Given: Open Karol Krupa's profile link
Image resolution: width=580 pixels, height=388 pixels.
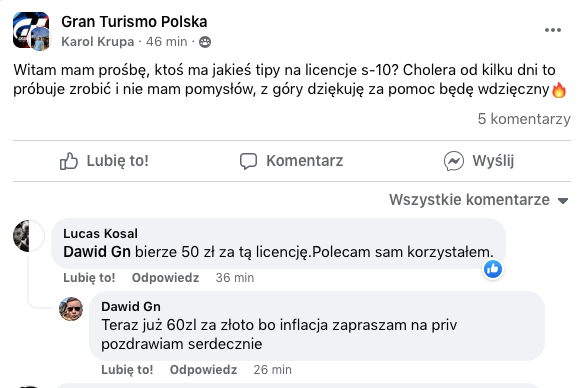Looking at the screenshot, I should (98, 42).
